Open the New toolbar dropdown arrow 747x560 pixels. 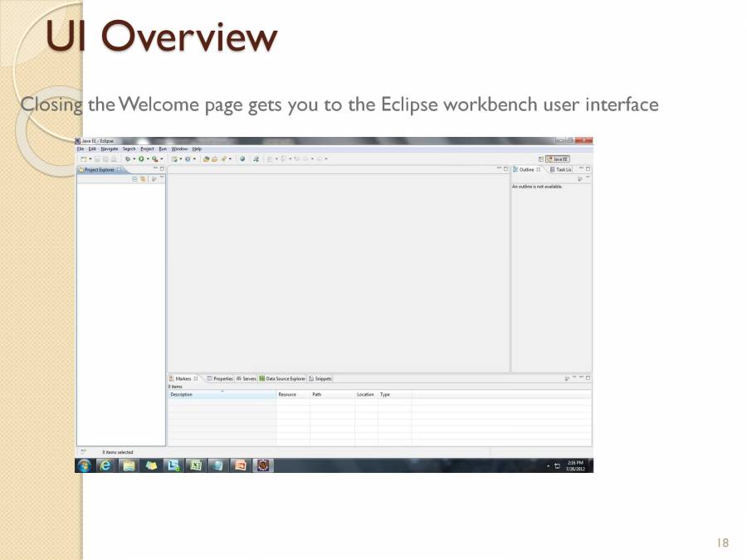(89, 158)
